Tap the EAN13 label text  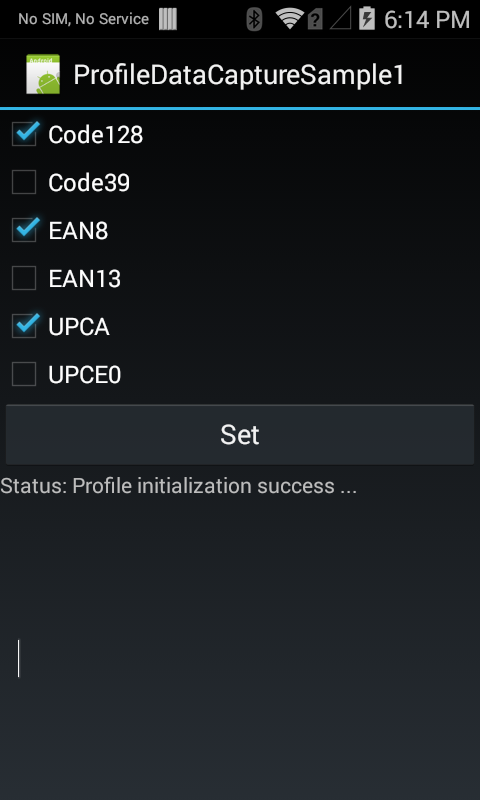point(85,279)
